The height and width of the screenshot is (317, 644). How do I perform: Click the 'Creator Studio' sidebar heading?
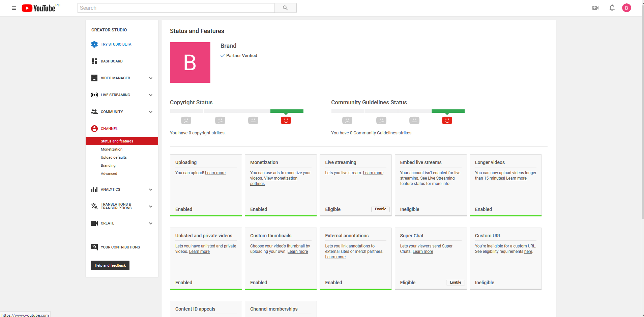[109, 30]
